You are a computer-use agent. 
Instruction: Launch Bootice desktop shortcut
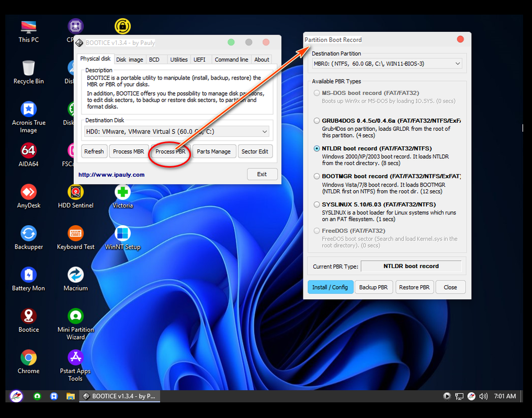pos(28,321)
